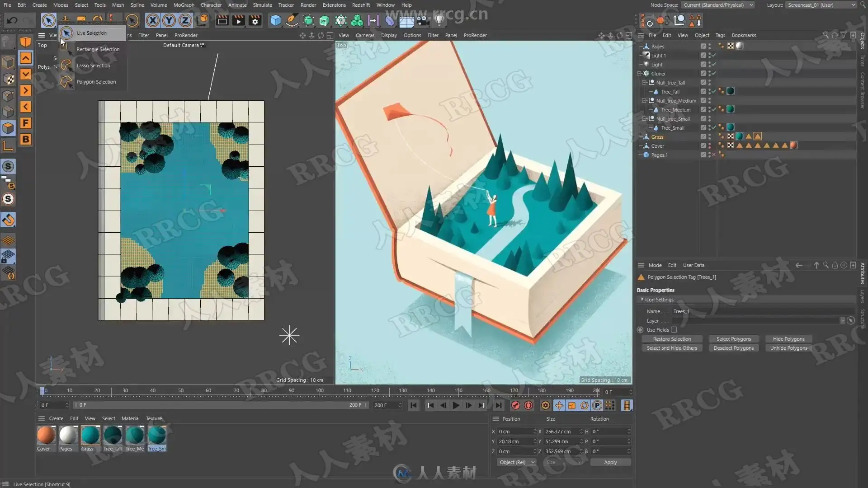The width and height of the screenshot is (868, 488).
Task: Add a Light object icon
Action: click(x=439, y=20)
